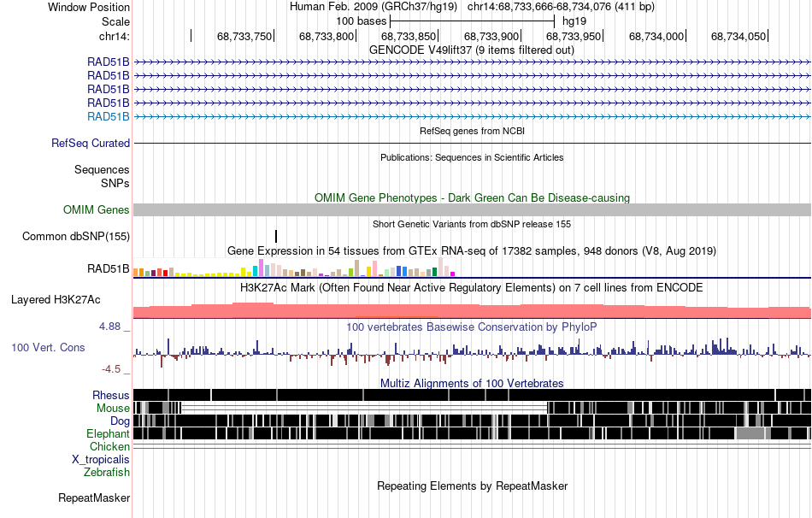This screenshot has height=518, width=812.
Task: Click the Scale track label
Action: (x=115, y=21)
